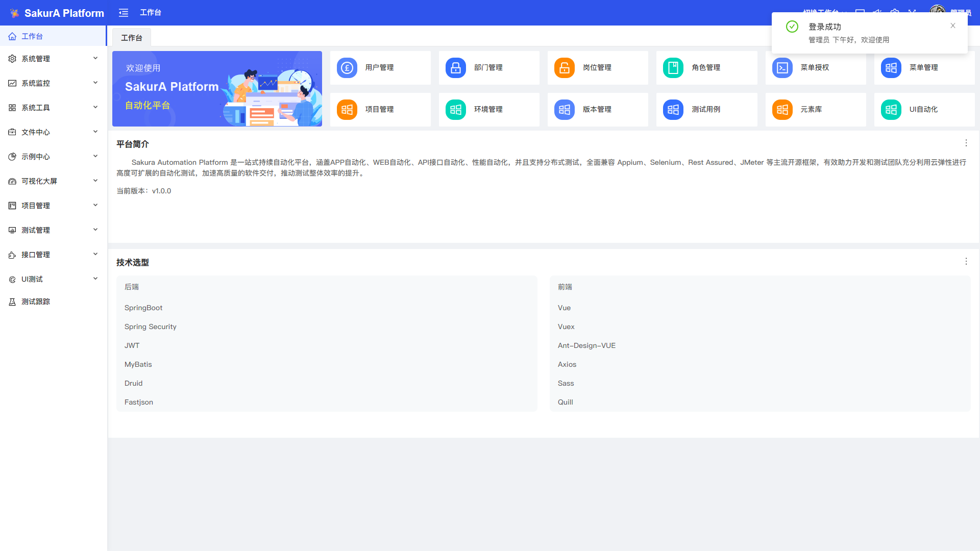This screenshot has width=980, height=551.
Task: Open the UI自动化 shortcut icon
Action: coord(891,110)
